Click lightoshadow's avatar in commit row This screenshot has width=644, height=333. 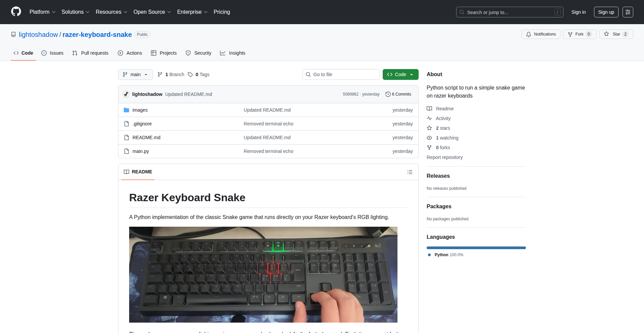[126, 94]
